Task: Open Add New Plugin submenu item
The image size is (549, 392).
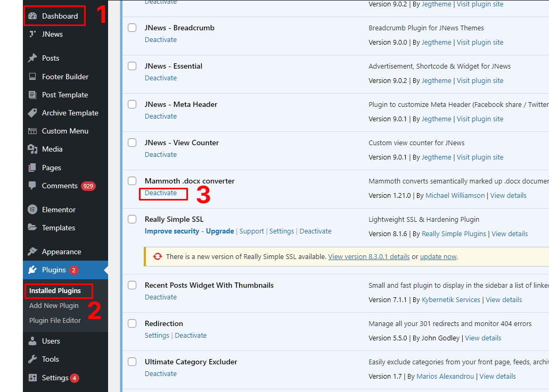Action: (x=54, y=305)
